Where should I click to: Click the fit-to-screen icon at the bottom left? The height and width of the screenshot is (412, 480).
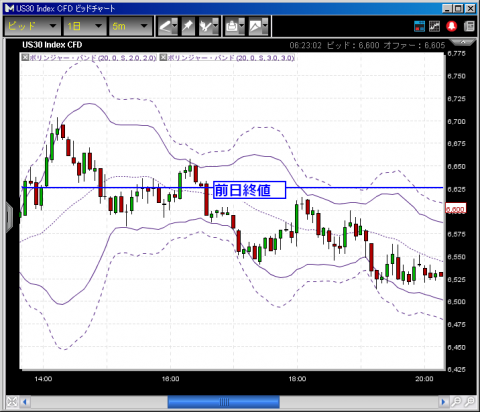12,402
